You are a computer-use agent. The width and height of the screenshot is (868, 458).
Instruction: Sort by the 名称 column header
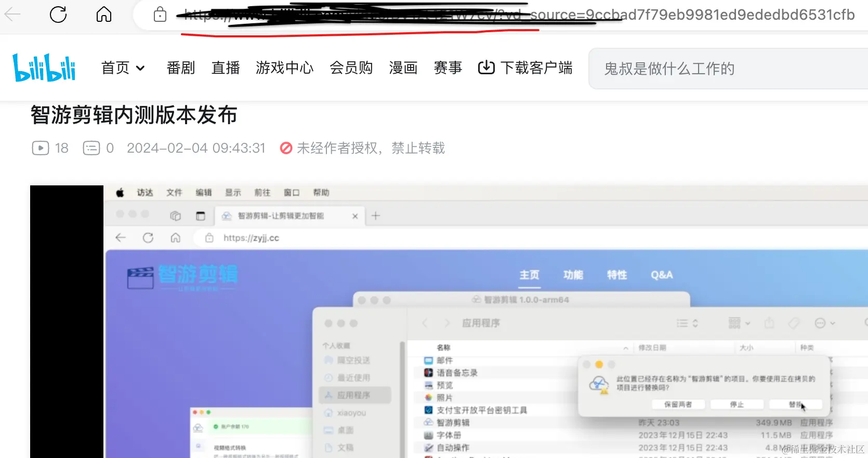coord(444,347)
